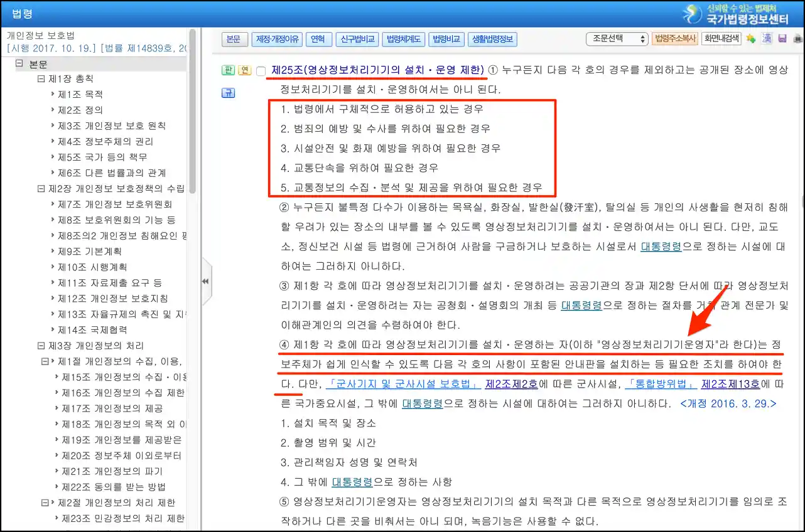Select 제11조 자료제출 요구 등
The width and height of the screenshot is (805, 532).
(x=110, y=282)
